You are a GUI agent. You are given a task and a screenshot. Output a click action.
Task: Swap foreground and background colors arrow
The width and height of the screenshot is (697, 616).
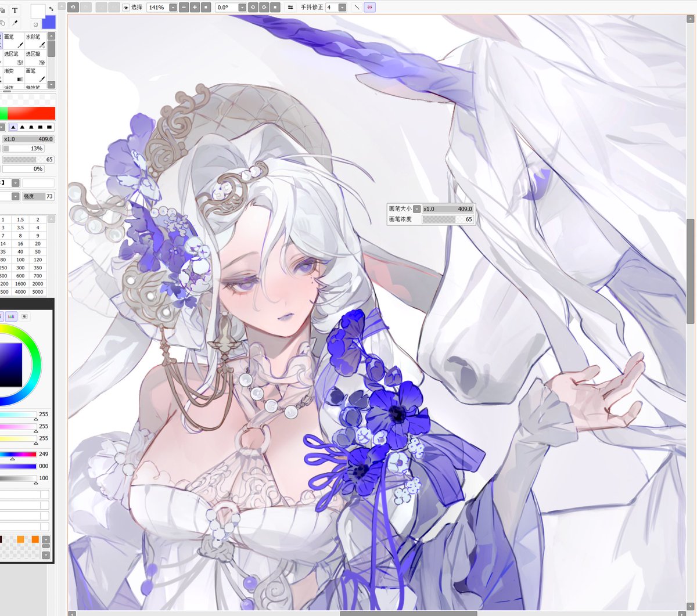51,9
